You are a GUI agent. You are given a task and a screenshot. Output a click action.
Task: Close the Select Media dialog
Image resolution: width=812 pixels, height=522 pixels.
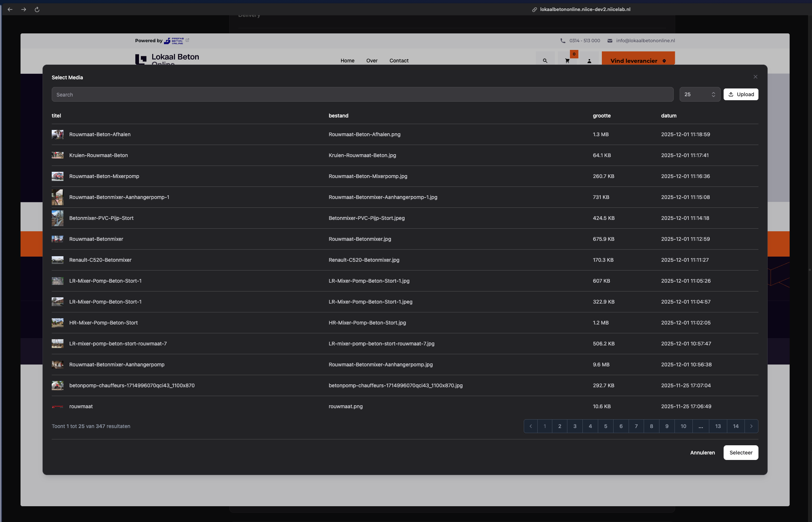point(755,77)
